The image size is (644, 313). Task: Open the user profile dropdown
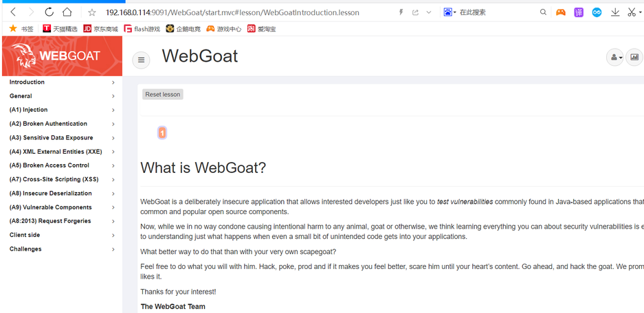(615, 58)
